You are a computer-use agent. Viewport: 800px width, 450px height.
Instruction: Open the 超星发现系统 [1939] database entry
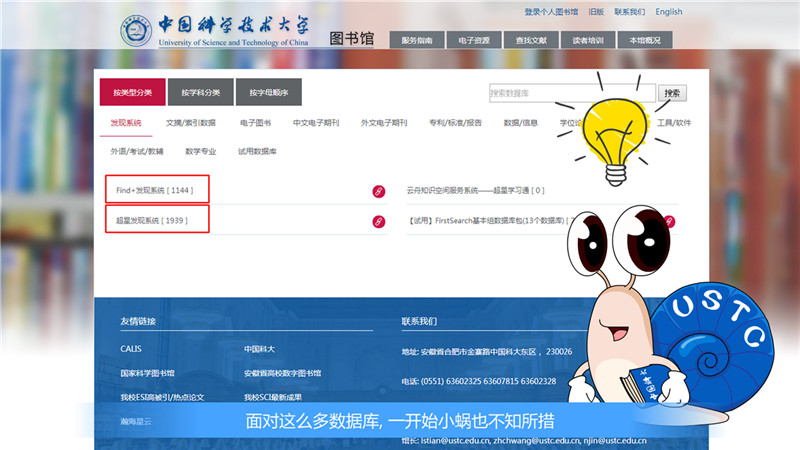click(152, 220)
